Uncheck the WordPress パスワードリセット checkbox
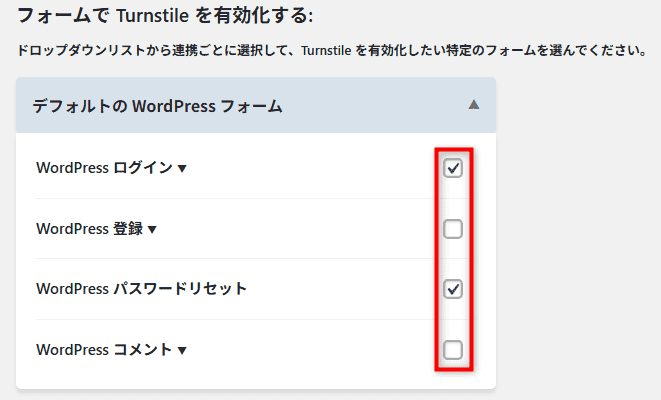 coord(453,289)
